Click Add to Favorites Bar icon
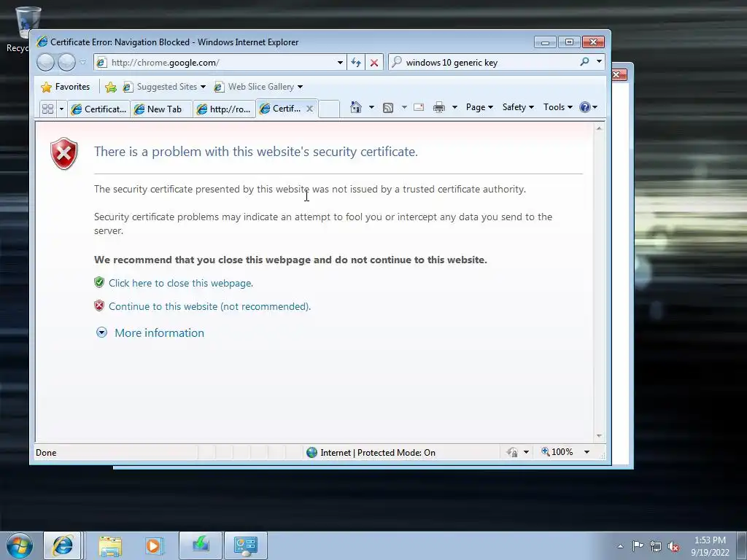 coord(111,87)
